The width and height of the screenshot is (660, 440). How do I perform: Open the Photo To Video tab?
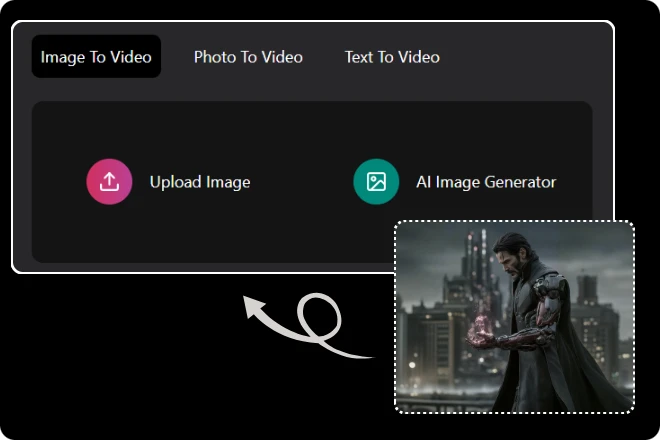(x=248, y=57)
